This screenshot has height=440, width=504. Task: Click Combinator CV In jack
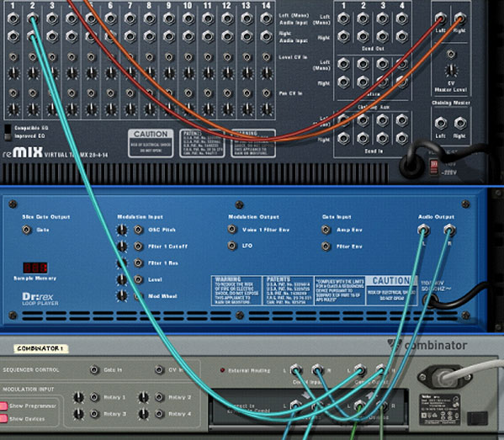pyautogui.click(x=159, y=370)
